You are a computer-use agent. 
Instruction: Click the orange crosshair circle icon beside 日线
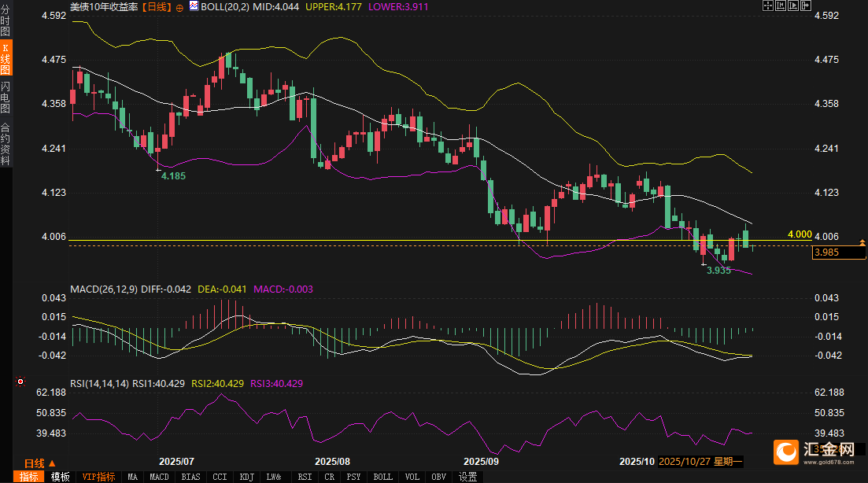[179, 8]
